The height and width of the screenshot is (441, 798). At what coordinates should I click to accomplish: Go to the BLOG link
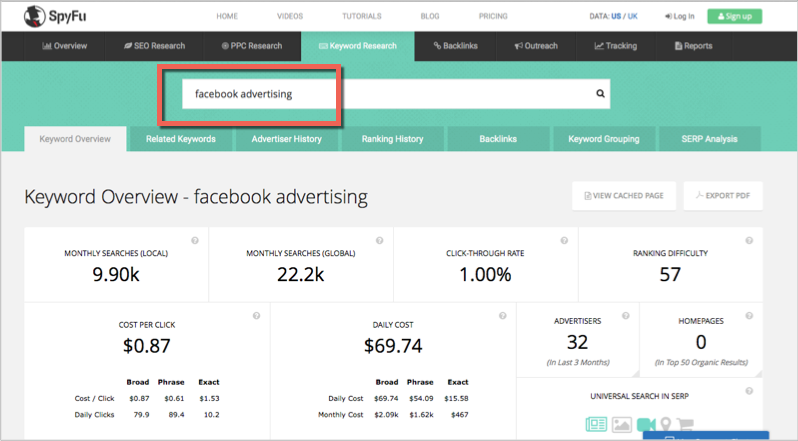(430, 16)
